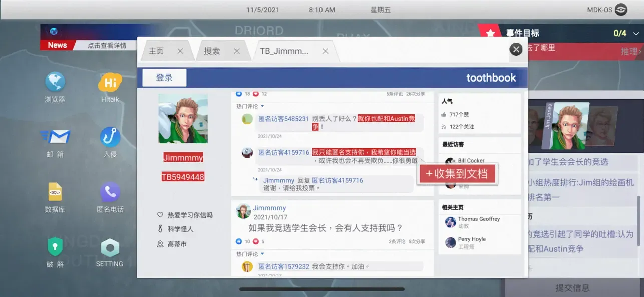Toggle heart reaction on post with 12 hearts
The width and height of the screenshot is (644, 297).
coord(256,94)
